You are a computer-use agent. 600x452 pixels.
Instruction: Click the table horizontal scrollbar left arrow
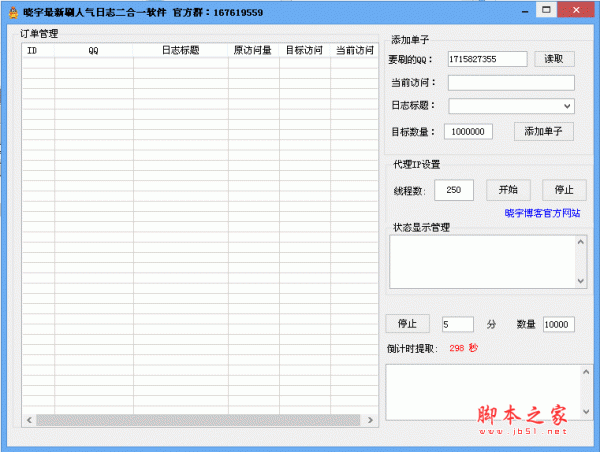(x=29, y=420)
